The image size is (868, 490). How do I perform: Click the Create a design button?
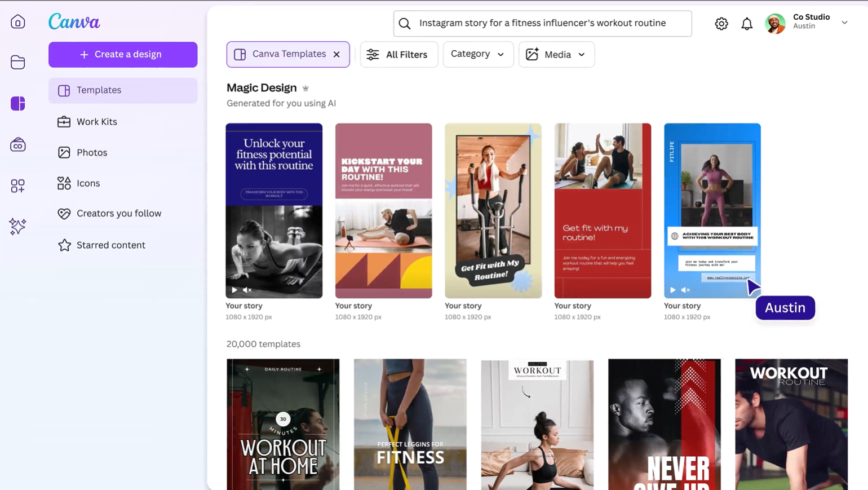[x=123, y=55]
